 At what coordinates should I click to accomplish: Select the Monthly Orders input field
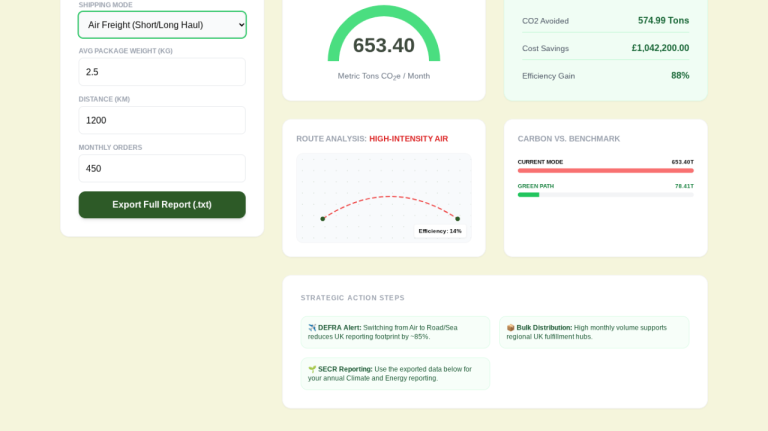(162, 168)
